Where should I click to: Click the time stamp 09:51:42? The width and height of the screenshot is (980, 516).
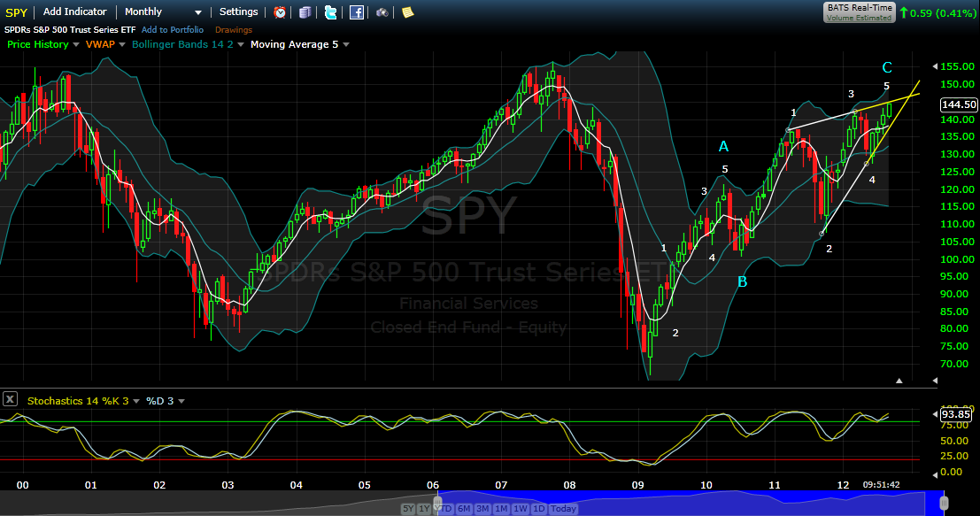click(x=881, y=485)
